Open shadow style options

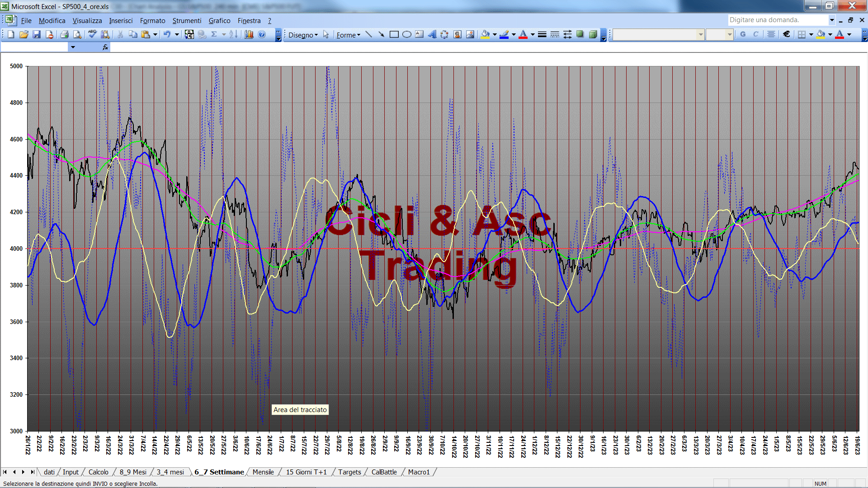(580, 34)
